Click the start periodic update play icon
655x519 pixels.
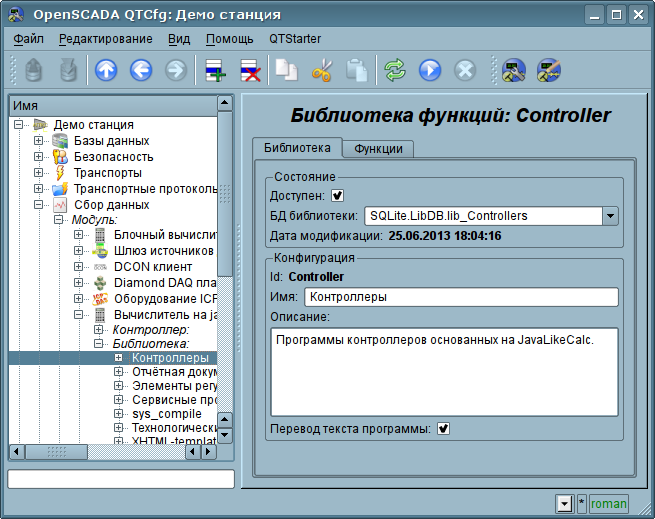430,70
